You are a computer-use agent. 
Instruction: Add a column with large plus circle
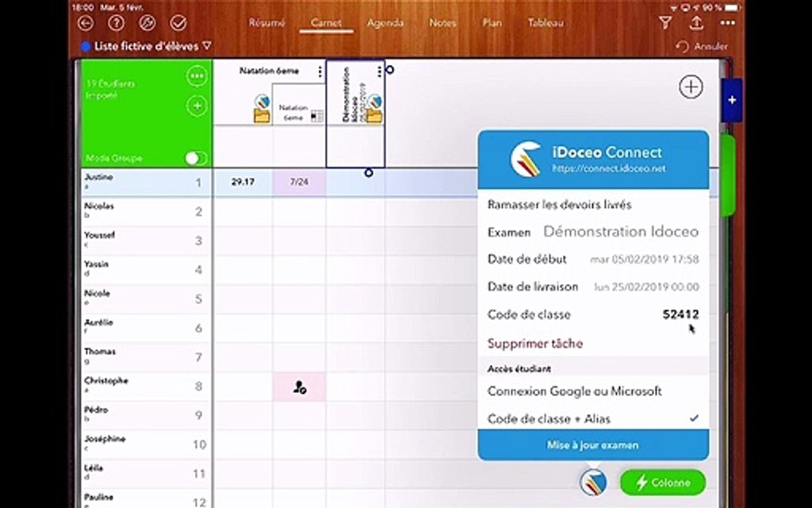click(x=691, y=87)
